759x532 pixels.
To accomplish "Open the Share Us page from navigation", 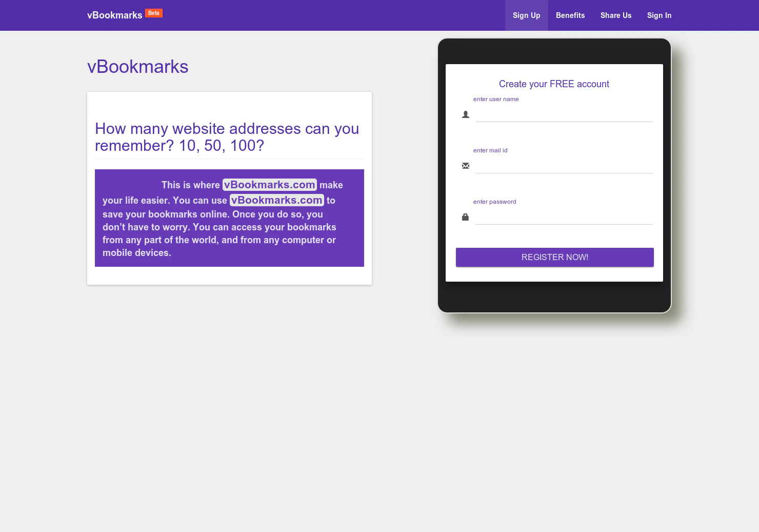I will (615, 15).
